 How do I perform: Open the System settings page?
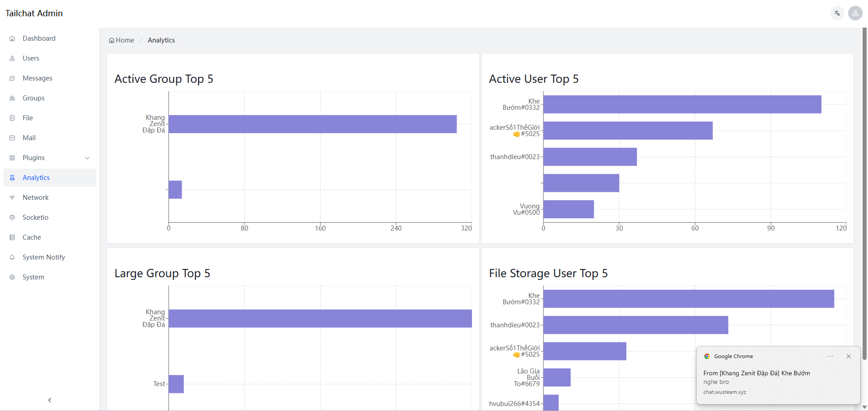(33, 277)
